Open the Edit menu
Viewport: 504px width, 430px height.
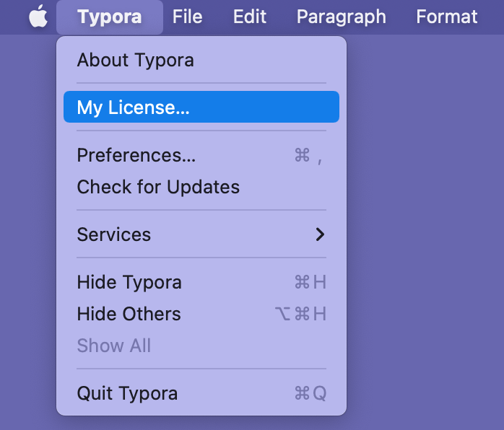click(250, 17)
